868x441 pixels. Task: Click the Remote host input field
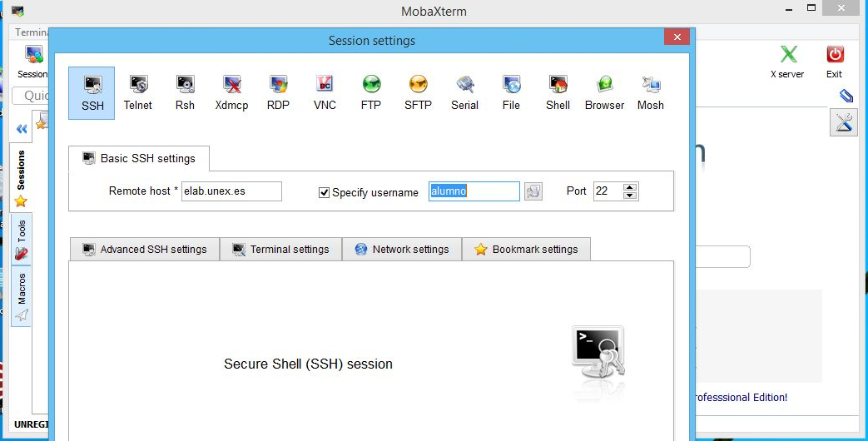[231, 191]
